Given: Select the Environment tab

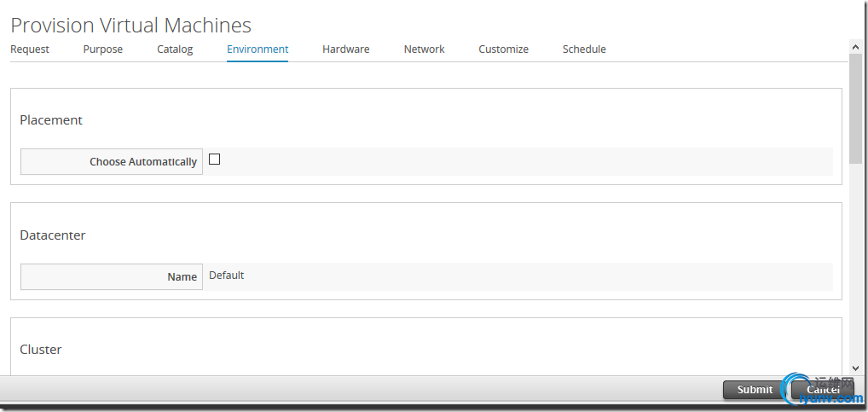Looking at the screenshot, I should pyautogui.click(x=258, y=49).
